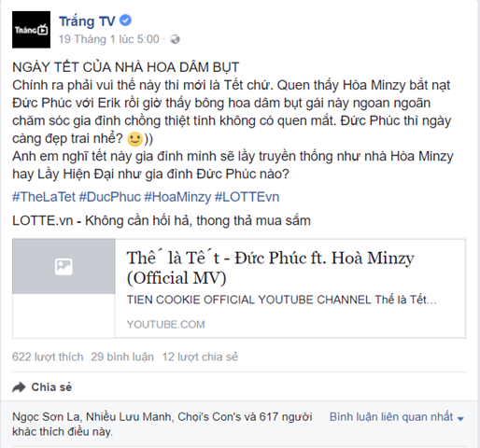This screenshot has height=448, width=480.
Task: Open the #HoaMinzy hashtag
Action: tap(177, 197)
